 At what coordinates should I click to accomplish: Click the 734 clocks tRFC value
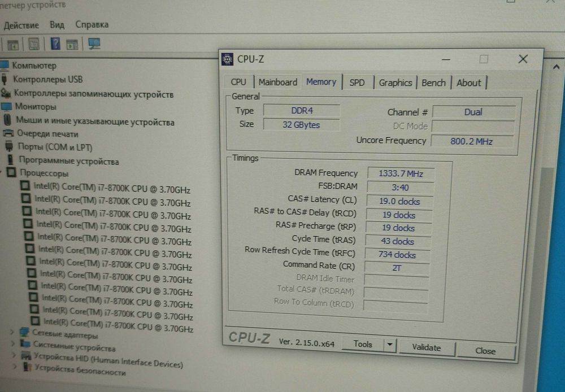[397, 254]
